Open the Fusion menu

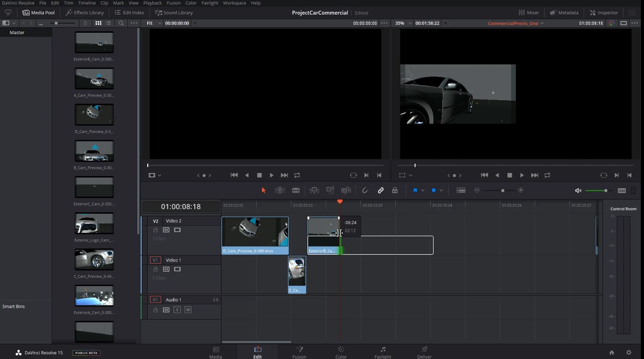point(173,3)
